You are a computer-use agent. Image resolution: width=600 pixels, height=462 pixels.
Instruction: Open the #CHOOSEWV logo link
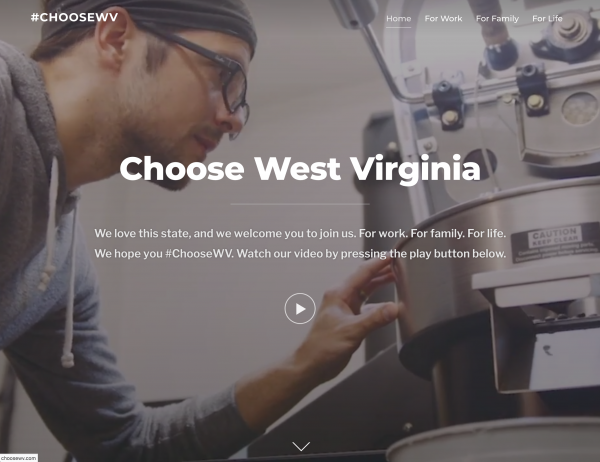(x=75, y=17)
